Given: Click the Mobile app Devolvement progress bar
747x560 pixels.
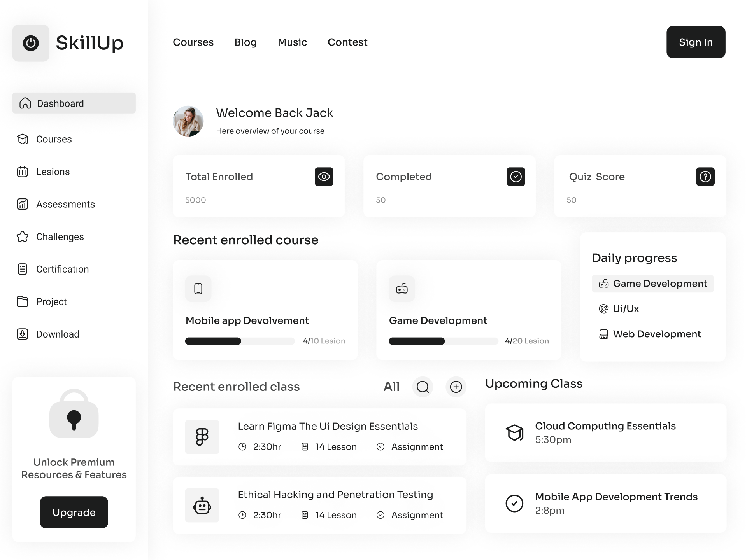Looking at the screenshot, I should (x=240, y=341).
